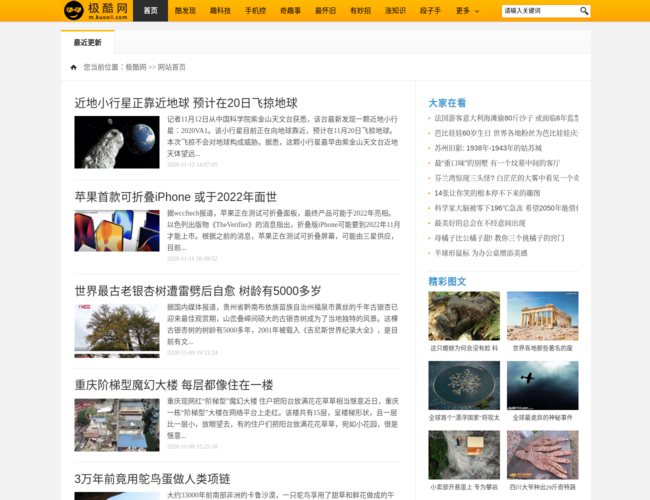Click the 极酷网 breadcrumb link
The height and width of the screenshot is (500, 650).
tap(136, 67)
